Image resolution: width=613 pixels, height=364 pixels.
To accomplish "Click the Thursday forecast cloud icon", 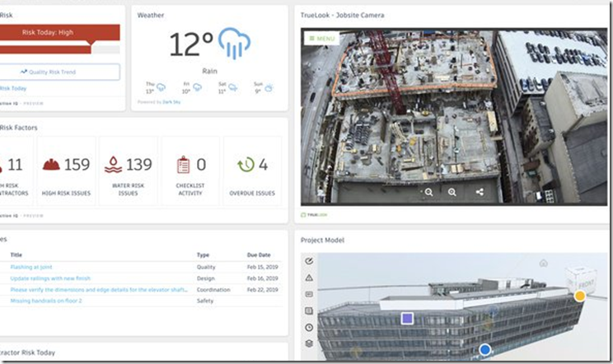I will point(161,87).
